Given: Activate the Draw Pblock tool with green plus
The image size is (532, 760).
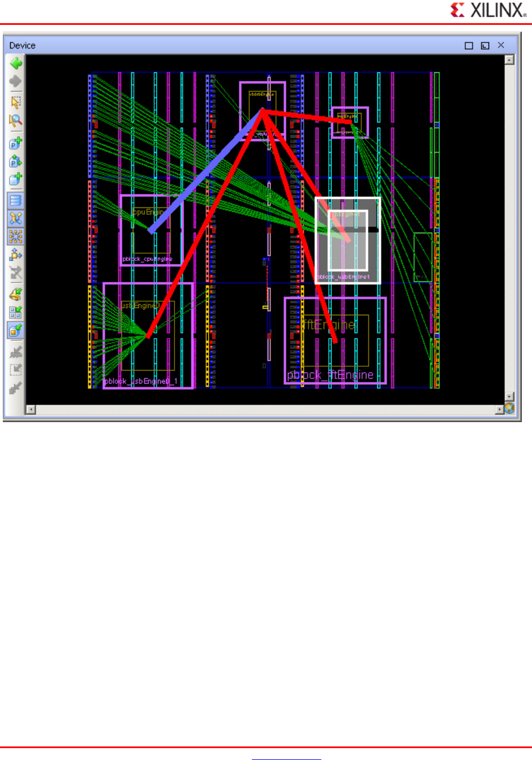Looking at the screenshot, I should pos(16,143).
